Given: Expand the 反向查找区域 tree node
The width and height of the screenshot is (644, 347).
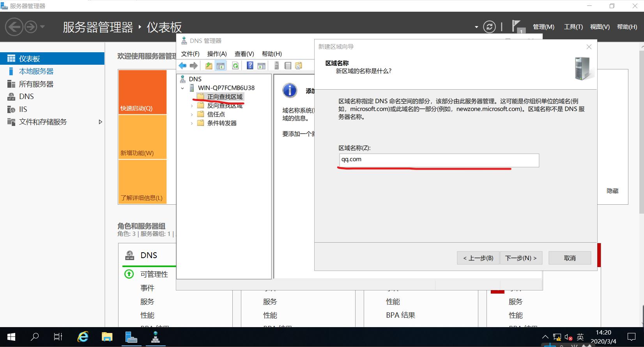Looking at the screenshot, I should point(191,106).
